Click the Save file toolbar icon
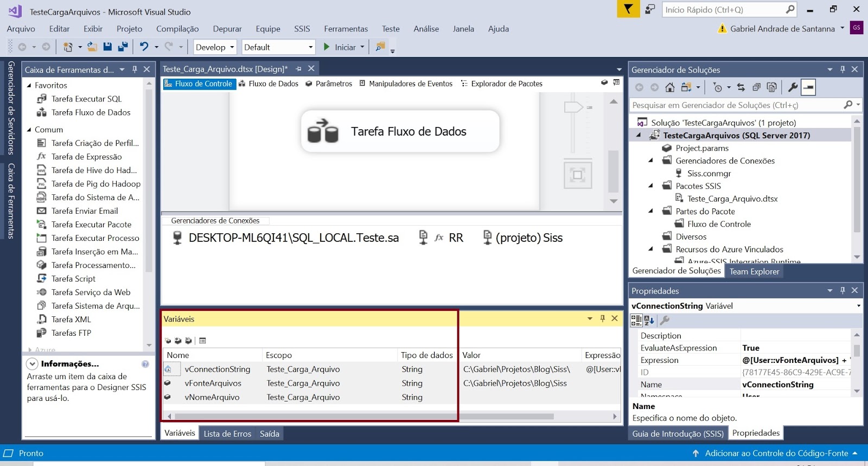 point(107,47)
